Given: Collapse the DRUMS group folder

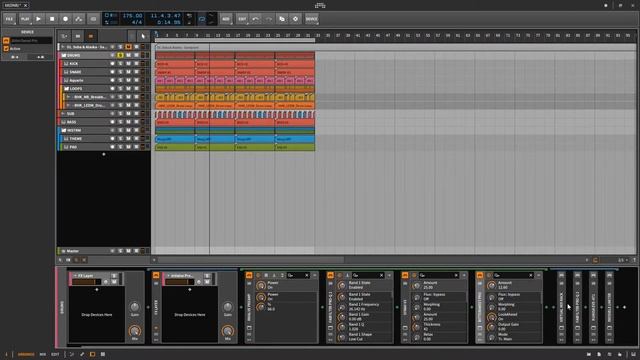Looking at the screenshot, I should click(x=64, y=55).
